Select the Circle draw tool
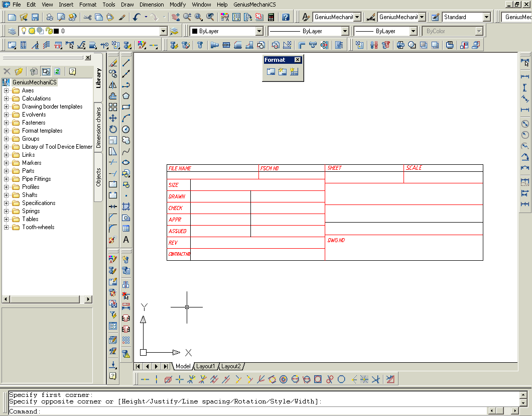This screenshot has height=416, width=532. point(126,130)
